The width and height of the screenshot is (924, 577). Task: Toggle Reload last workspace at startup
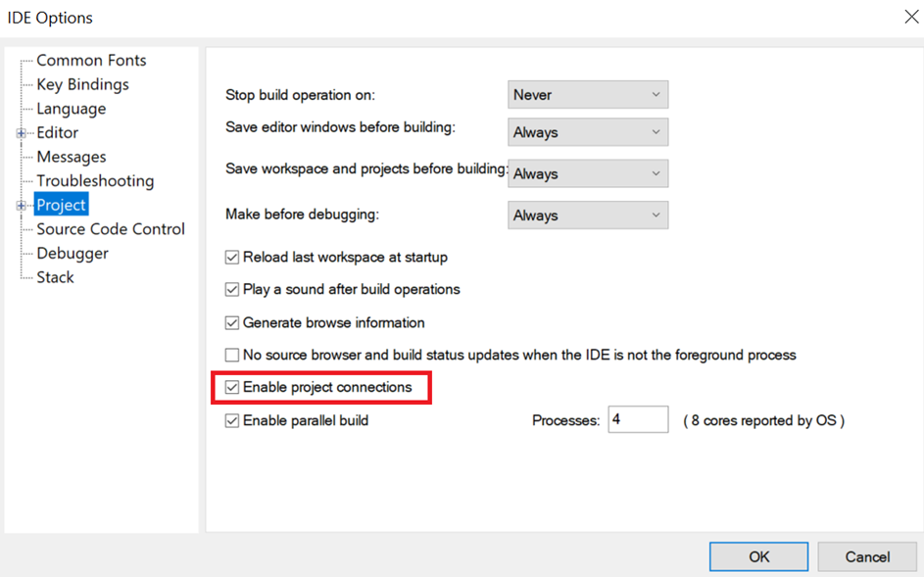pyautogui.click(x=232, y=258)
